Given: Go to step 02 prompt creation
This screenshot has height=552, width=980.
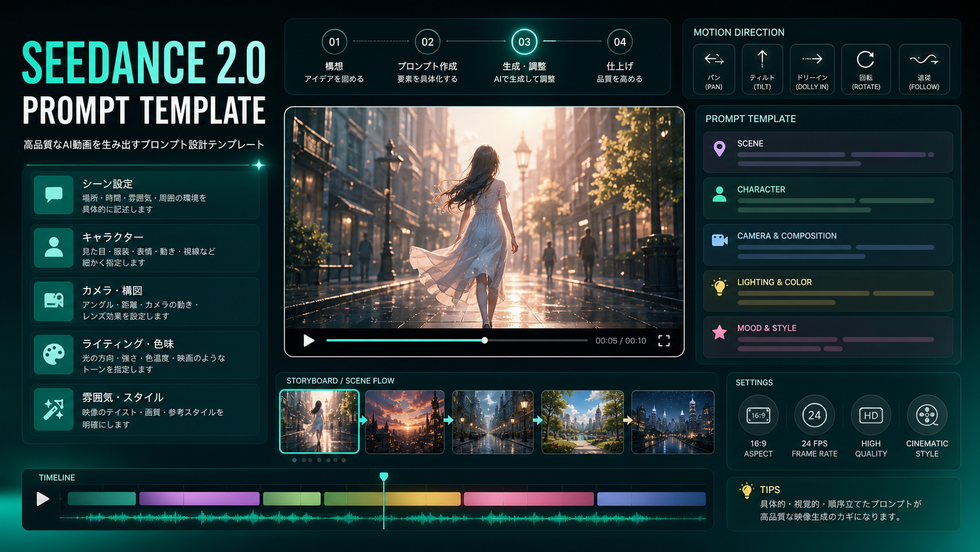Looking at the screenshot, I should click(427, 42).
